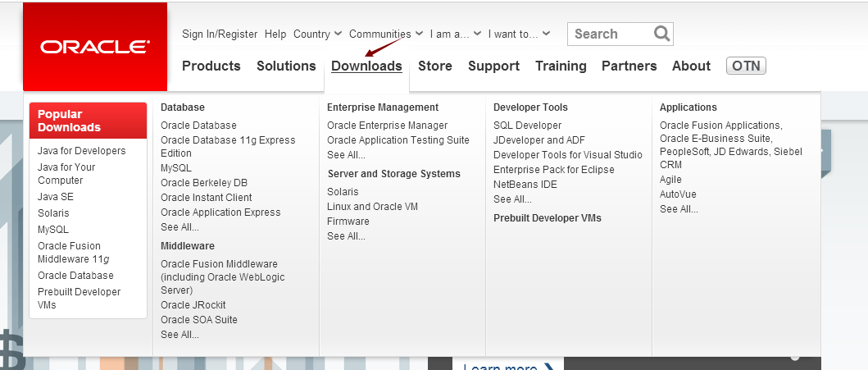Open Java for Developers download link
868x370 pixels.
click(x=82, y=151)
